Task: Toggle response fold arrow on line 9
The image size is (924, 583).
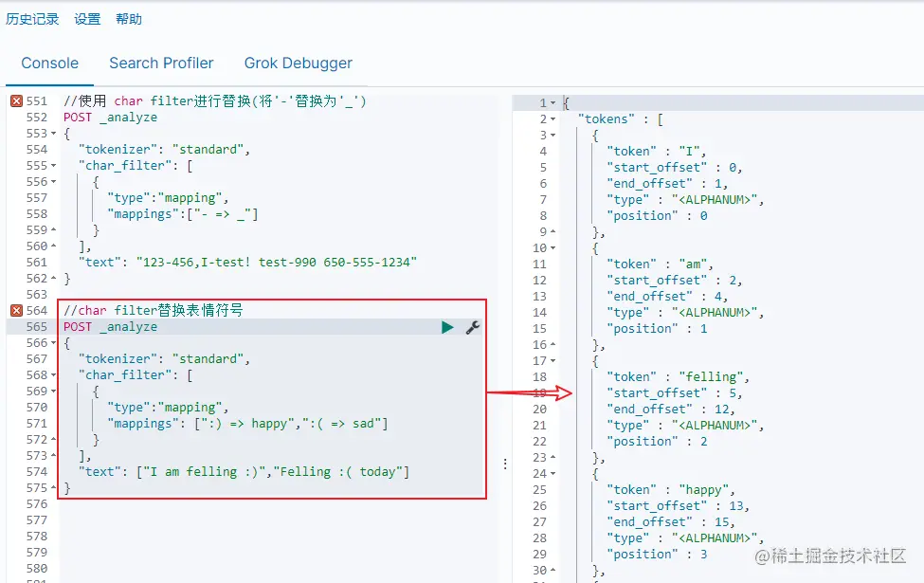Action: tap(553, 231)
